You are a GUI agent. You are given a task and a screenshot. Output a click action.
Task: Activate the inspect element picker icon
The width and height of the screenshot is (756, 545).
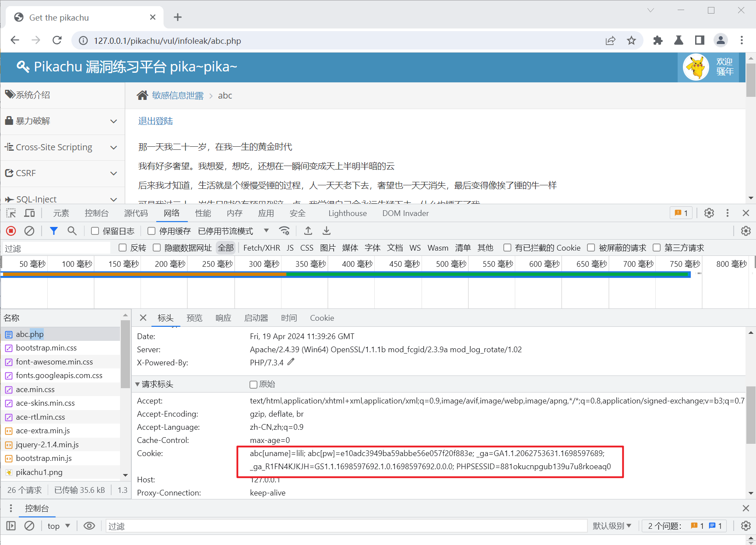(x=11, y=213)
